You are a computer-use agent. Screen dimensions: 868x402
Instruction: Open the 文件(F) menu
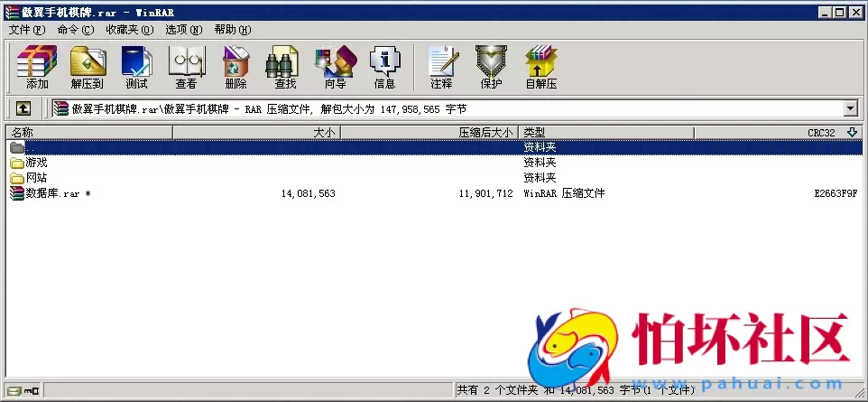(x=27, y=30)
